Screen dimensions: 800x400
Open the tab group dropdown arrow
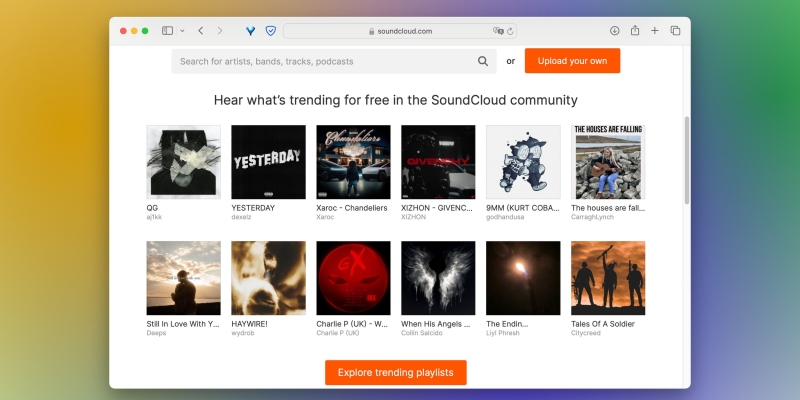182,31
